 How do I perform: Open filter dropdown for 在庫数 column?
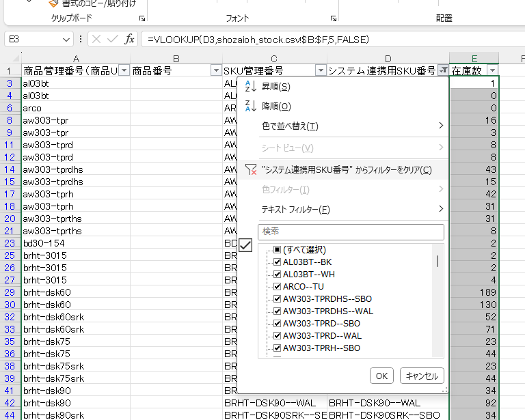pos(492,70)
